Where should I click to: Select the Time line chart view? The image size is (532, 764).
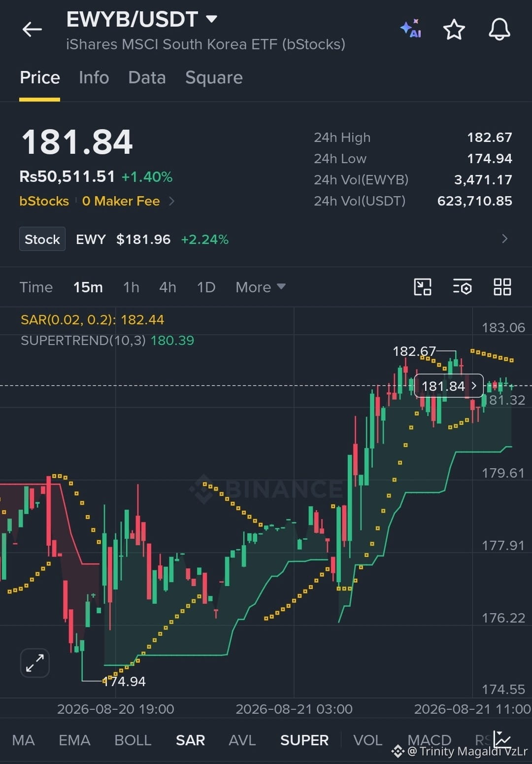(36, 287)
